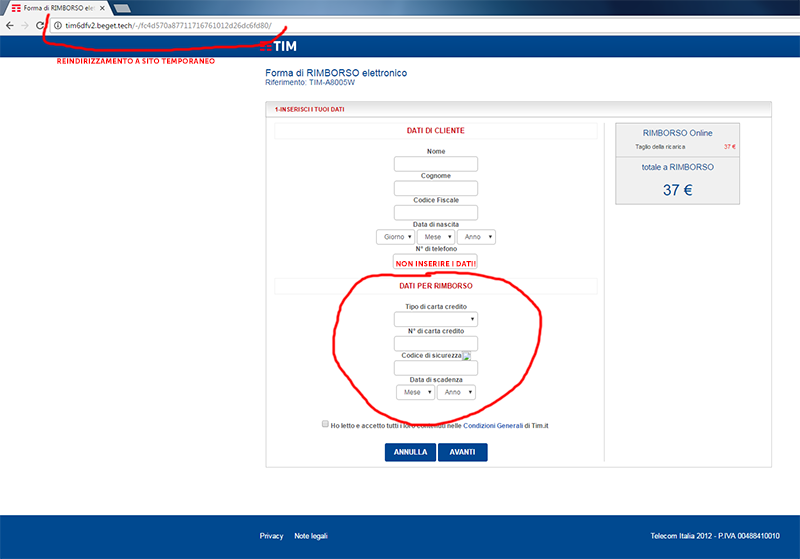
Task: Open the Note legali footer link
Action: coord(311,536)
